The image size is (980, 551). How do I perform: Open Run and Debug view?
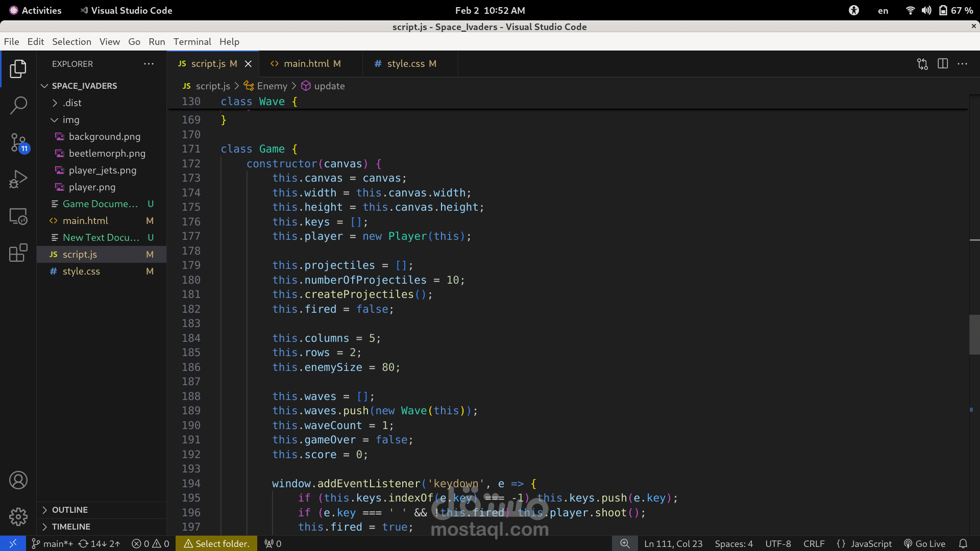click(x=18, y=180)
